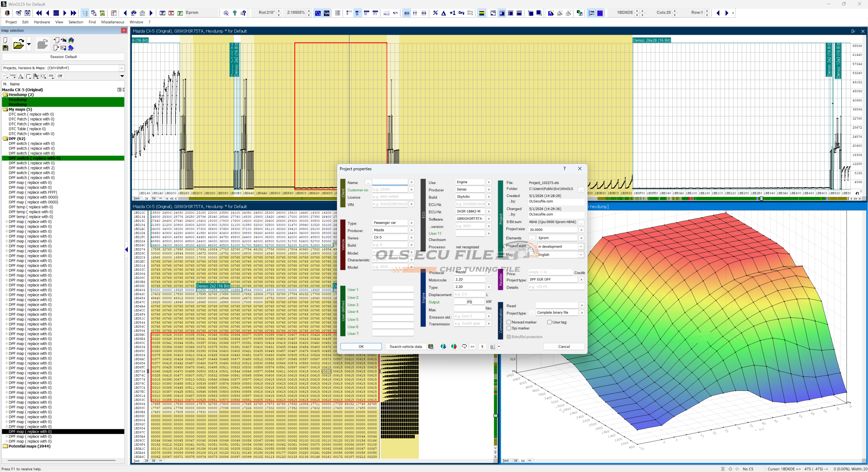Click the speech bubble icon in Project properties

[464, 347]
